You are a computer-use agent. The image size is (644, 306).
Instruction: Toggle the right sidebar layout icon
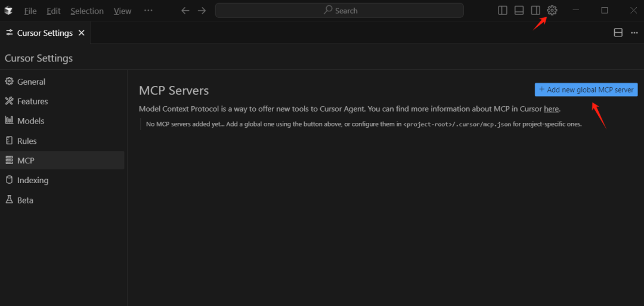pos(535,11)
